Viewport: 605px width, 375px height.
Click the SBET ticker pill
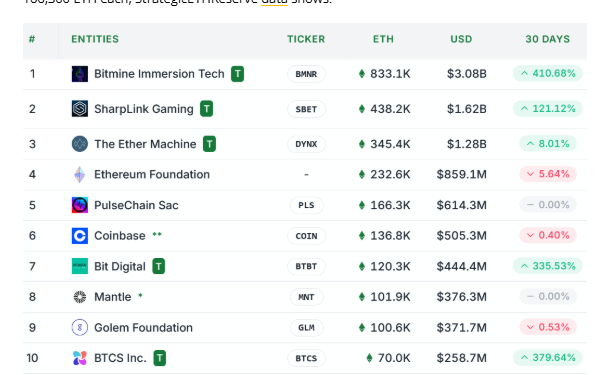point(306,109)
